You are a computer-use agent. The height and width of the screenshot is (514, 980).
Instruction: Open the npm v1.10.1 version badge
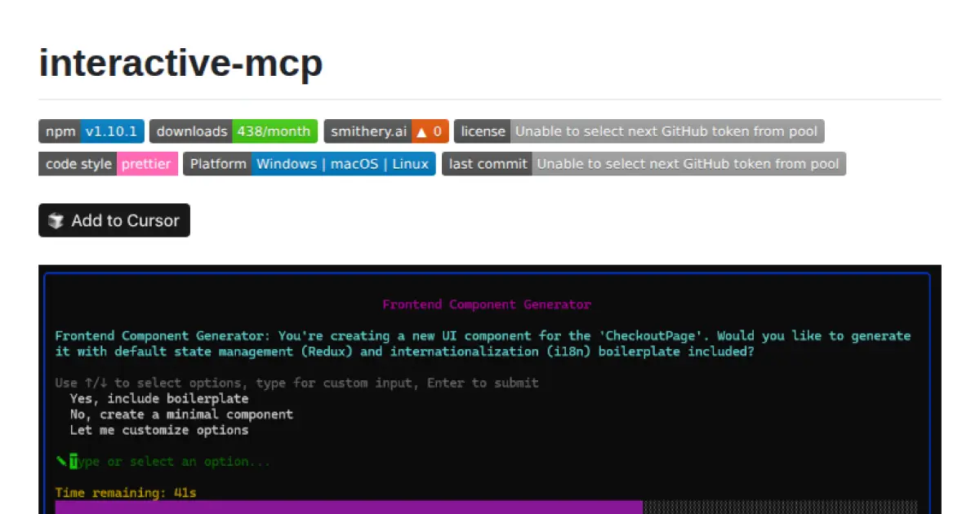coord(91,131)
